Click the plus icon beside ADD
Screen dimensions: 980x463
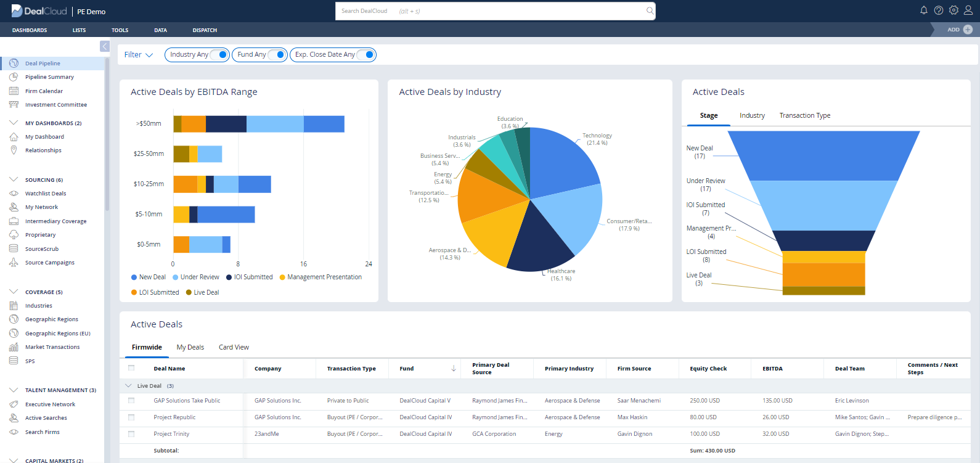(968, 30)
